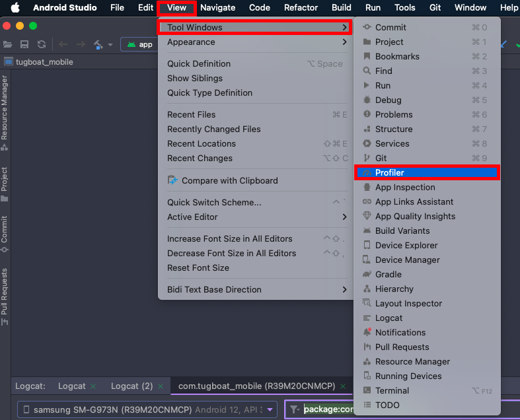Select Quick Type Definition
Image resolution: width=520 pixels, height=420 pixels.
pos(255,93)
